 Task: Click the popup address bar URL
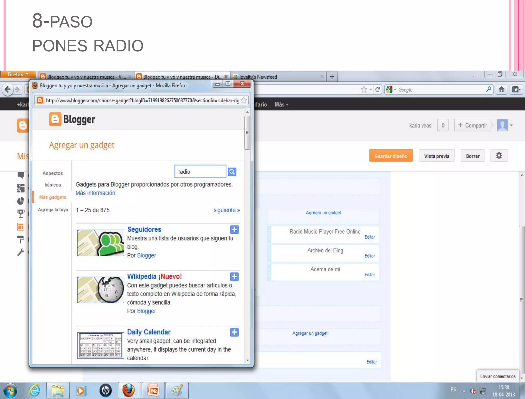tap(142, 100)
